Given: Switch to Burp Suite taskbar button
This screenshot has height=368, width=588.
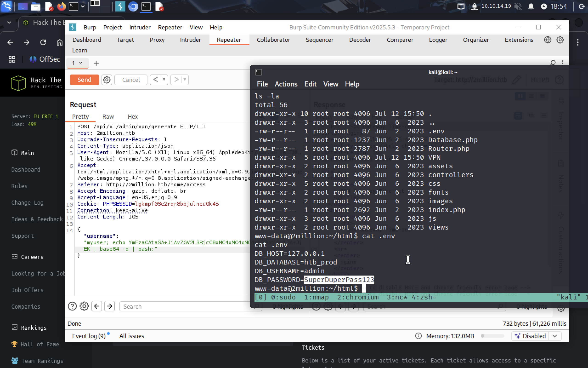Looking at the screenshot, I should pos(120,6).
